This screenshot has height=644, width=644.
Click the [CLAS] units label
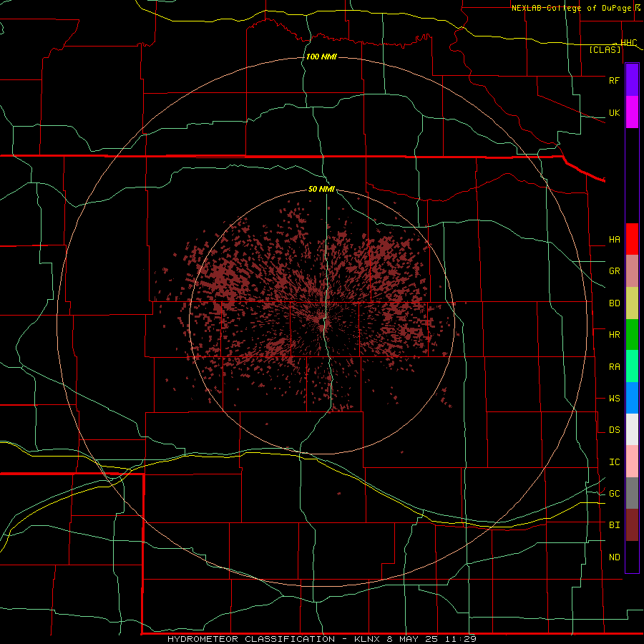click(605, 49)
